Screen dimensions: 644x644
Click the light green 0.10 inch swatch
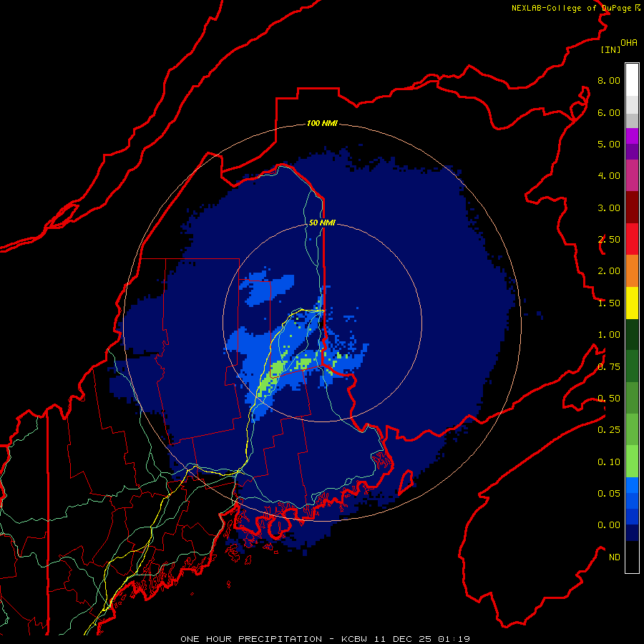point(632,462)
